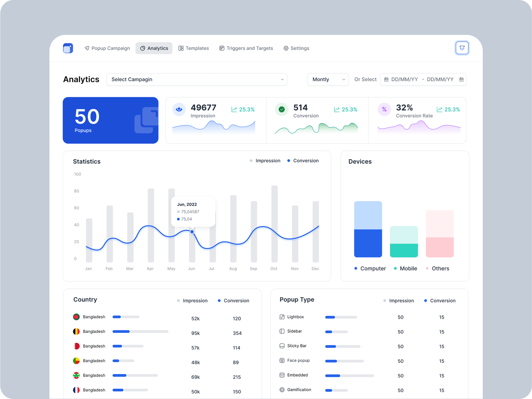Toggle Mobile in the Devices legend
Image resolution: width=532 pixels, height=399 pixels.
pyautogui.click(x=405, y=269)
